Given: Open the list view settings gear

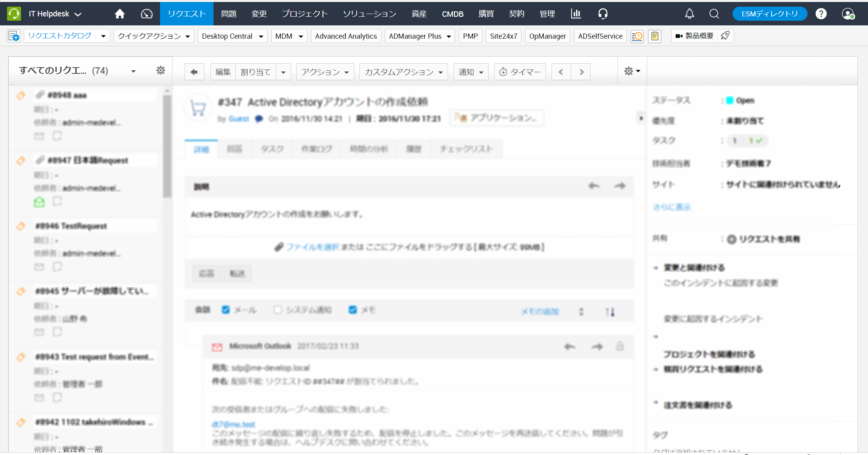Looking at the screenshot, I should (160, 70).
